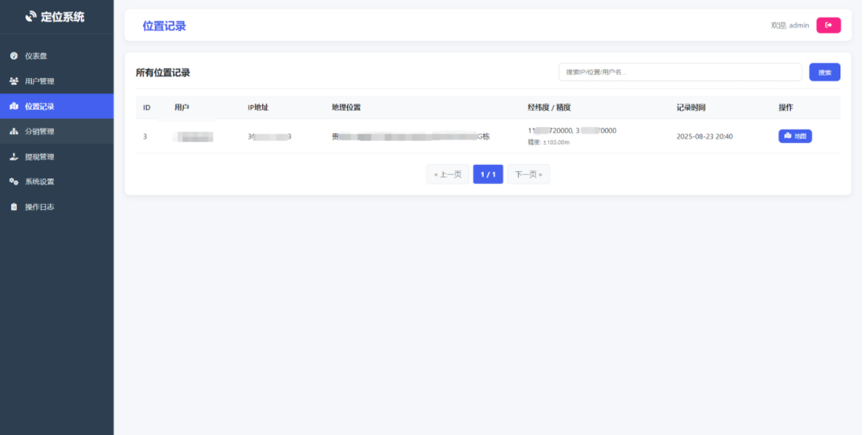Focus the 搜索IP/位置/用户名 search field

[680, 72]
